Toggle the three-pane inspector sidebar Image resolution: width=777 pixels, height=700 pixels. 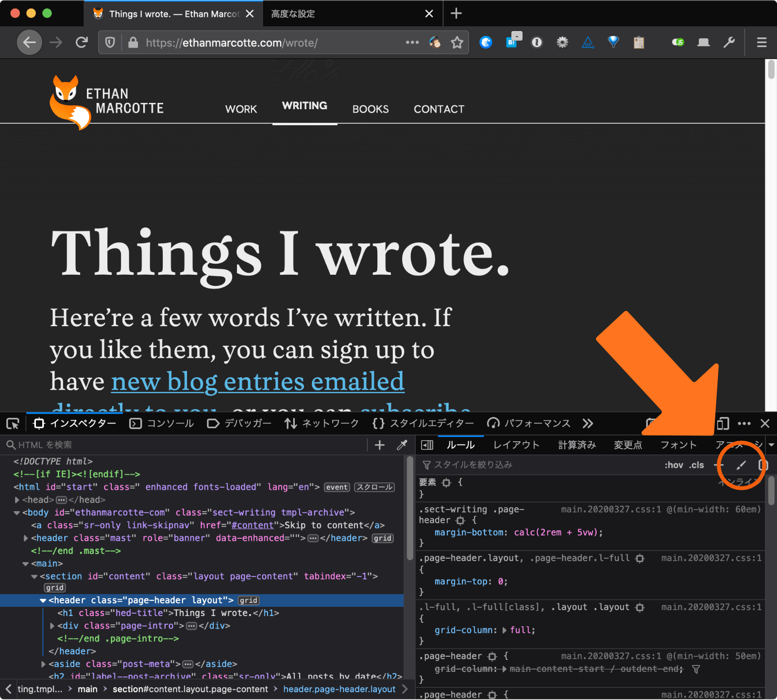point(427,445)
